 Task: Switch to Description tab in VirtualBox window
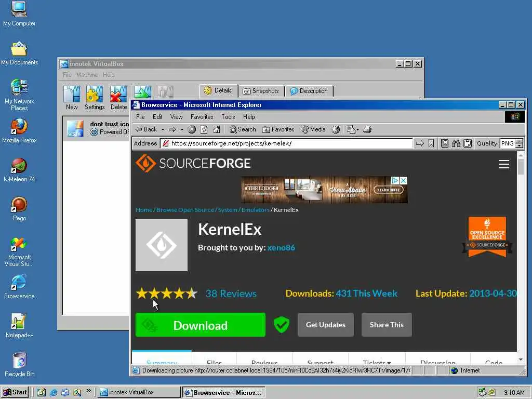point(309,91)
